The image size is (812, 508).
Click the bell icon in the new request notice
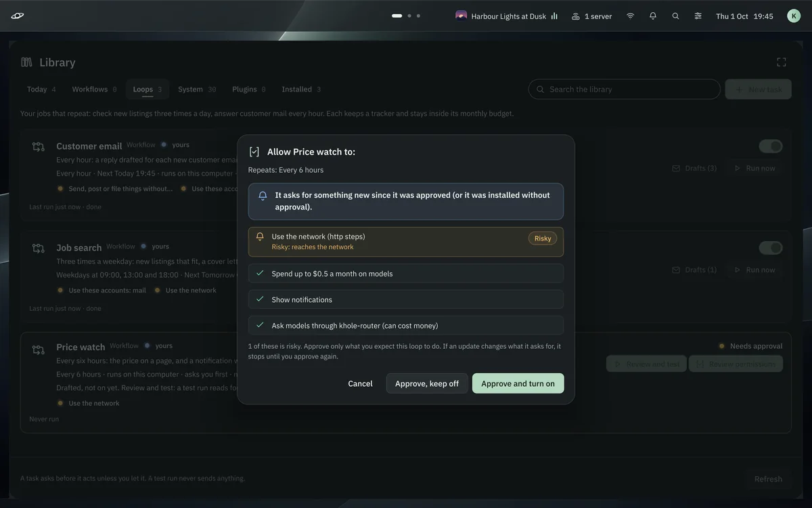tap(263, 196)
